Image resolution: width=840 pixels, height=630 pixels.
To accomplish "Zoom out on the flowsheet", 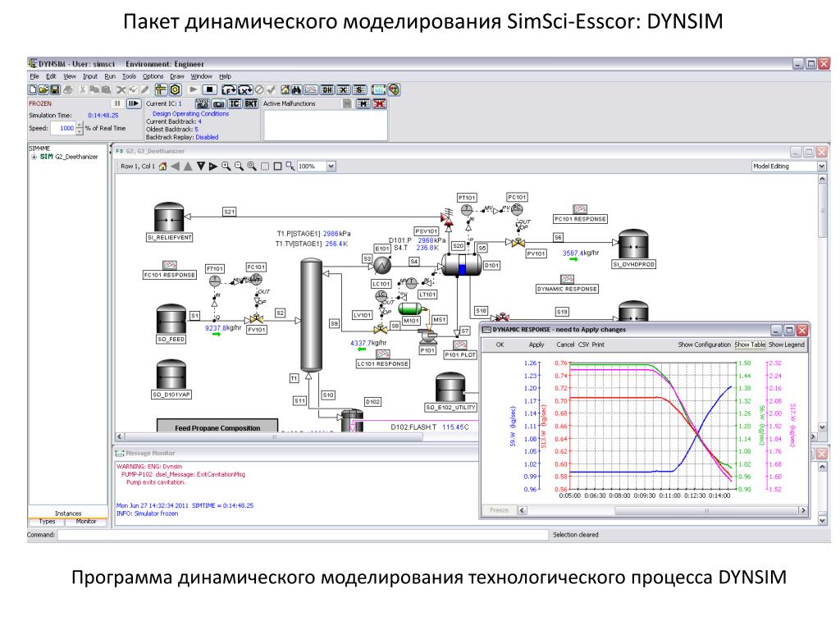I will tap(239, 166).
